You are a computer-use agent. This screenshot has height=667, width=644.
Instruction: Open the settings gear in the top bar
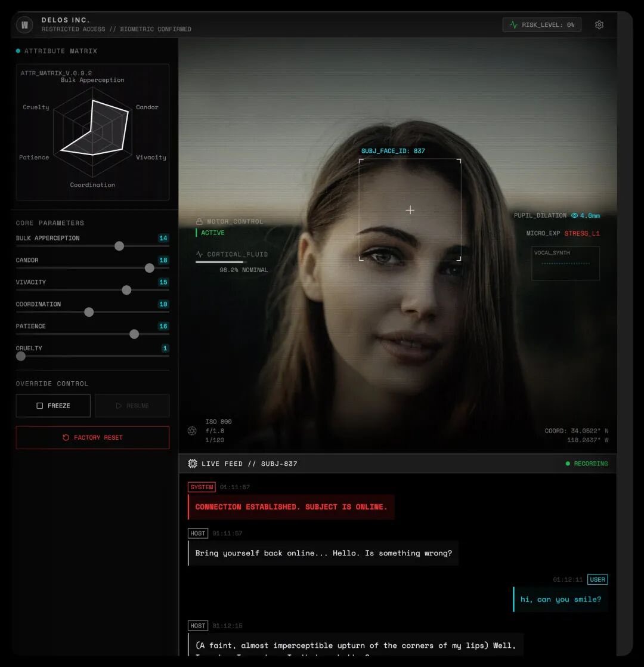(599, 24)
